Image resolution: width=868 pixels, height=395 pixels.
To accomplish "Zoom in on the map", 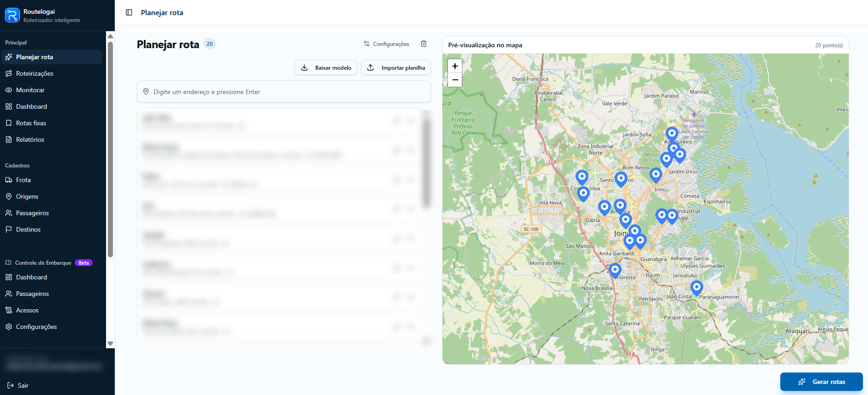I will click(455, 66).
